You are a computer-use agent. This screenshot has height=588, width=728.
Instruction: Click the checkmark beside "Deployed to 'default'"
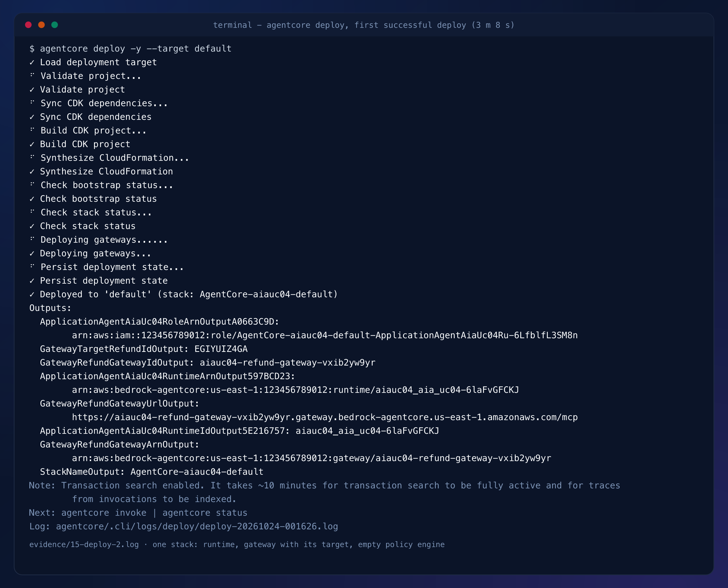click(x=32, y=294)
